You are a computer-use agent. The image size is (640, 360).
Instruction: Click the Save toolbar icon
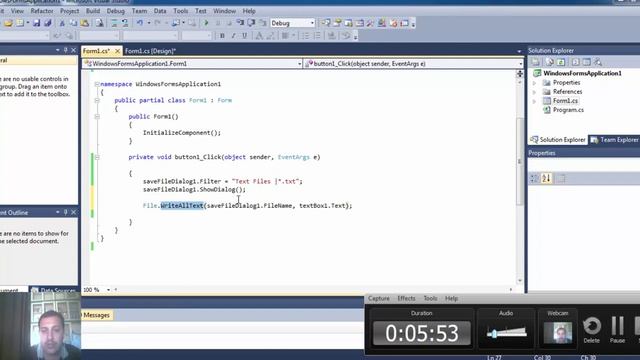tap(37, 23)
